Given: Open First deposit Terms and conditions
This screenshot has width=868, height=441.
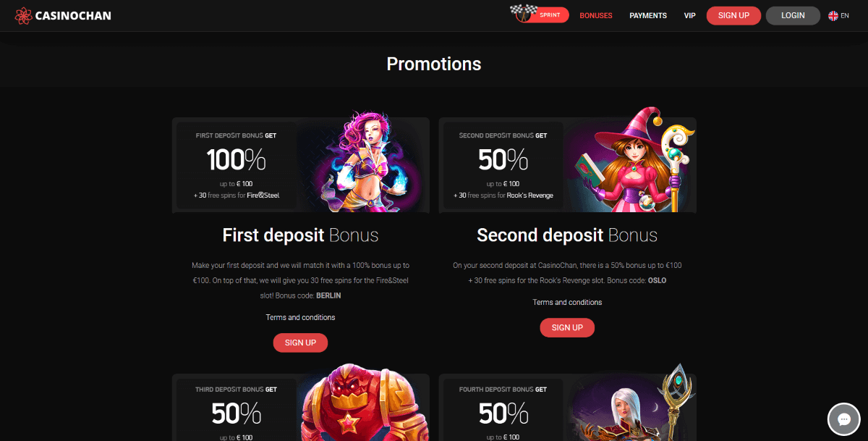Looking at the screenshot, I should point(300,317).
